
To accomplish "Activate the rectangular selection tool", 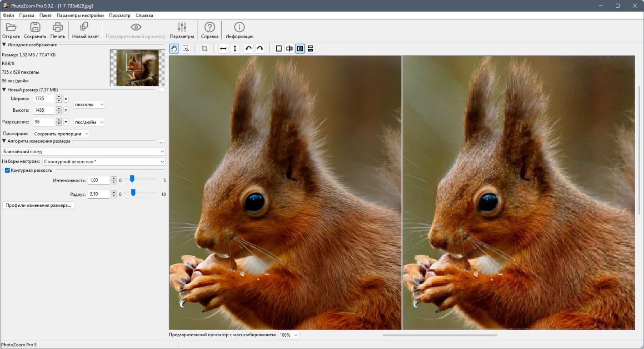I will click(185, 49).
